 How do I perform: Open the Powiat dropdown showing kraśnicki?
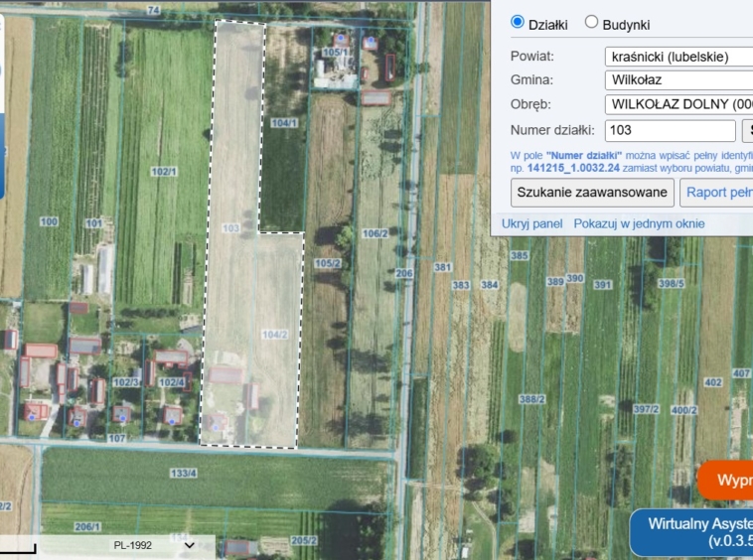click(678, 56)
